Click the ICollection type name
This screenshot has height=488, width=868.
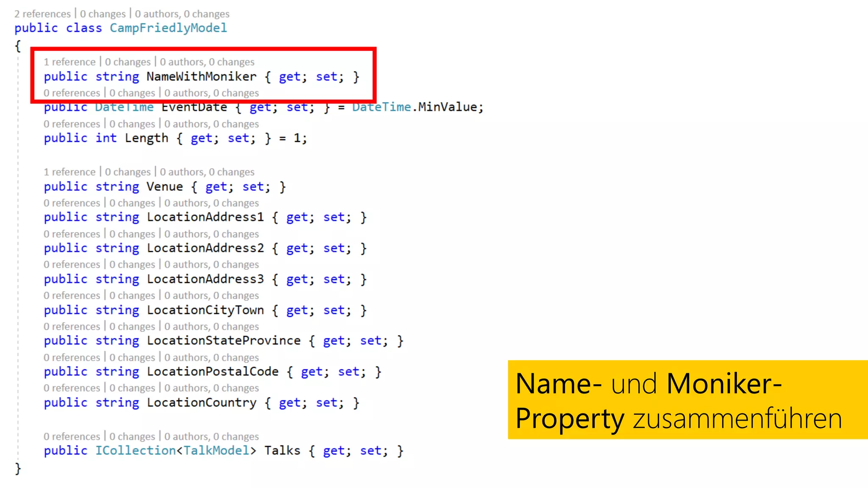pos(136,450)
